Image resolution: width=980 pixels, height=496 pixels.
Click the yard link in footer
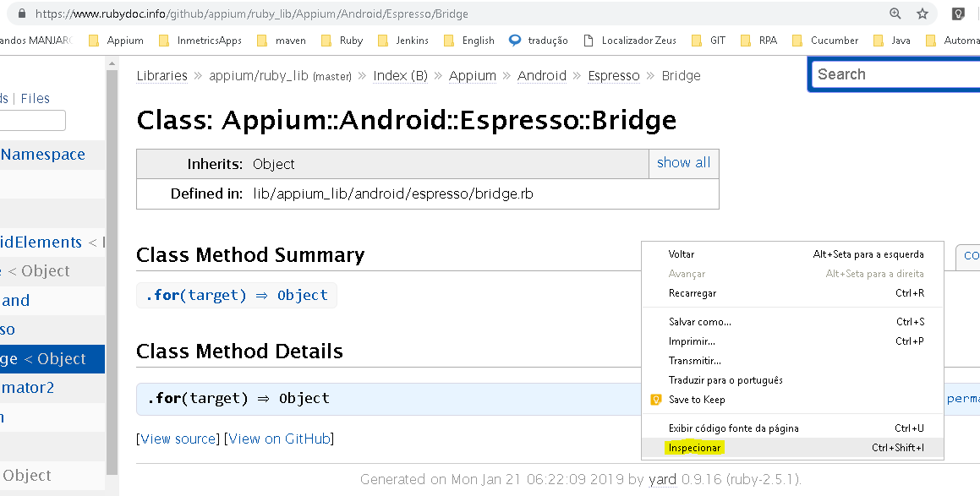coord(663,479)
